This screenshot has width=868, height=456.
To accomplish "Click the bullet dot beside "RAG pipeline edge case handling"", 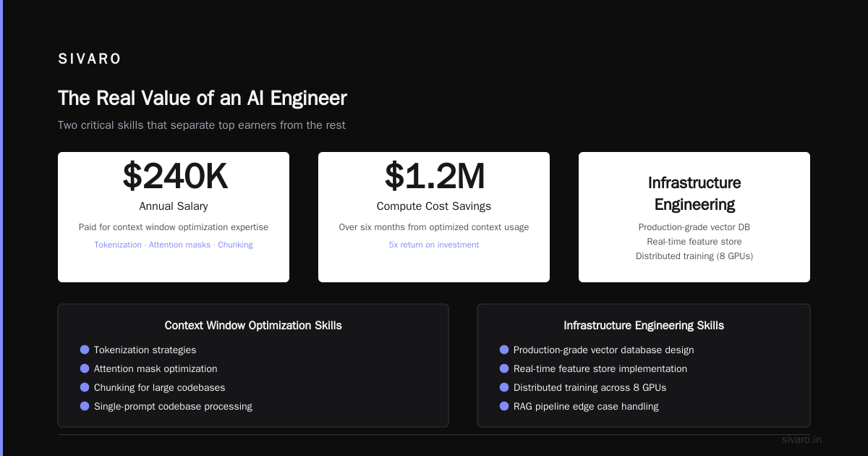I will pos(504,406).
